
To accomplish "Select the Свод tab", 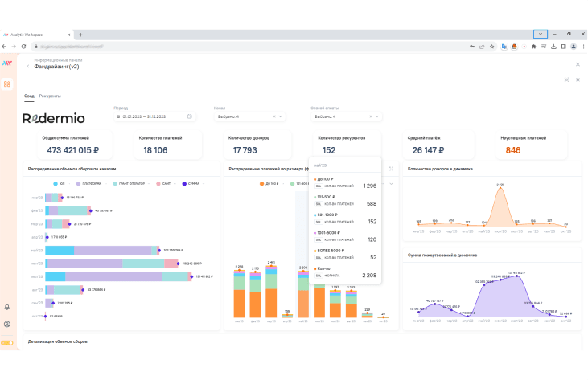I will [x=29, y=96].
